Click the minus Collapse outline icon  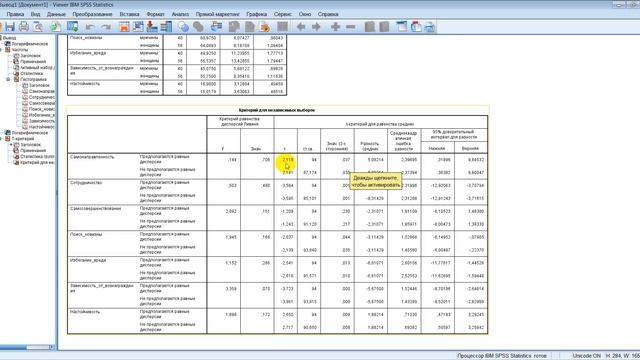[351, 27]
